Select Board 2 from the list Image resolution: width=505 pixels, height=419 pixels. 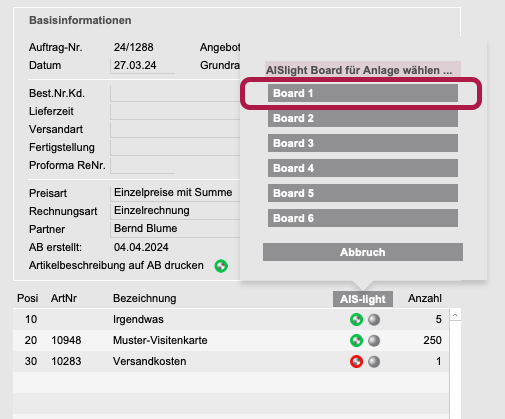coord(363,118)
